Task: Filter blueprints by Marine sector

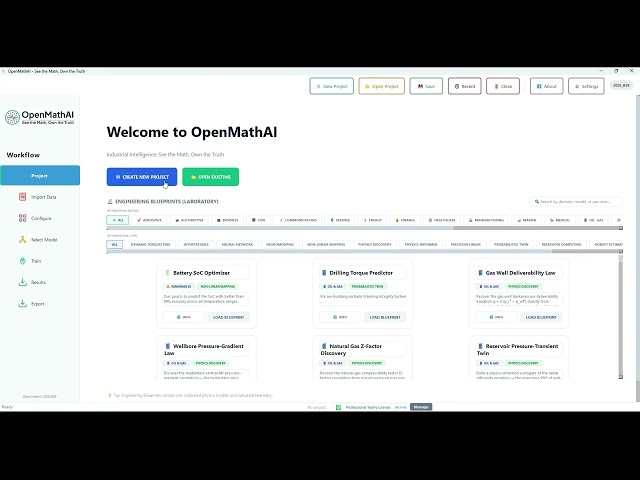Action: [x=527, y=220]
